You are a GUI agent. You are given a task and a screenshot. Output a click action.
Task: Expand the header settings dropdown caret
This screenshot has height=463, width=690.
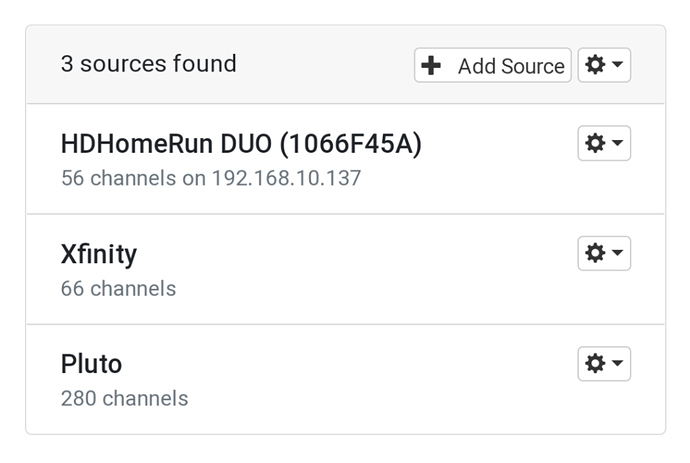coord(618,65)
